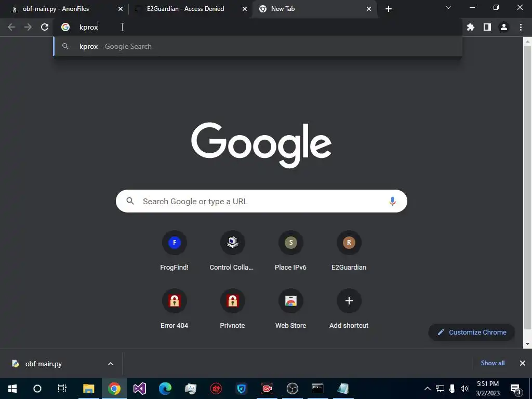Open Microsoft Edge from taskbar
The height and width of the screenshot is (399, 532).
click(x=165, y=389)
